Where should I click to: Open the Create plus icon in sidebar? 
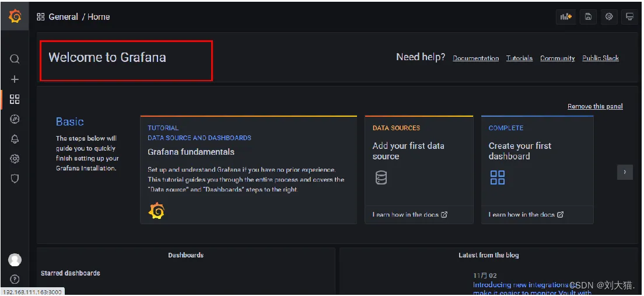coord(15,79)
